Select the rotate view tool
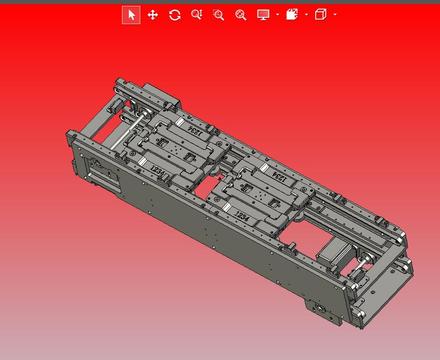440x360 pixels. tap(175, 15)
